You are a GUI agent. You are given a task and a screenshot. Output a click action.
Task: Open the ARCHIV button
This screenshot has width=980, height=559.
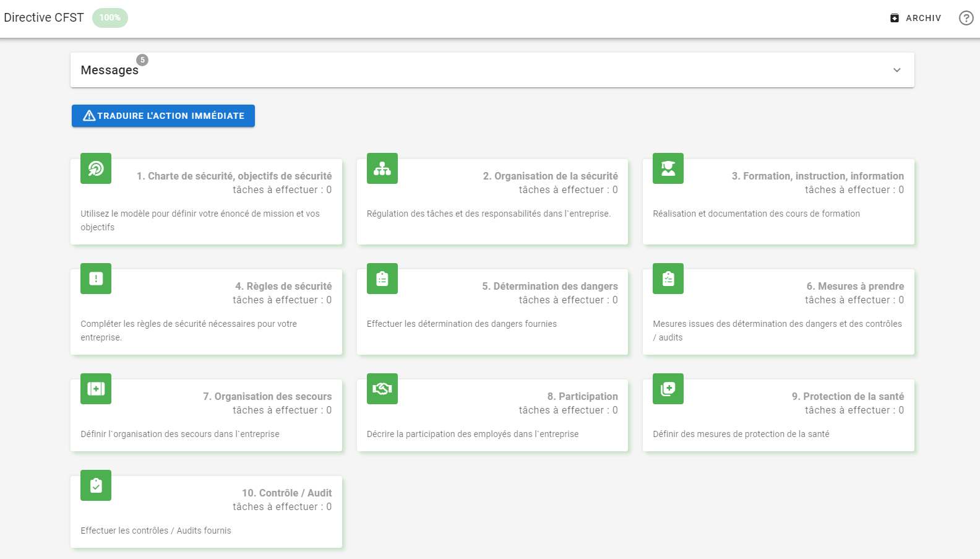[916, 18]
